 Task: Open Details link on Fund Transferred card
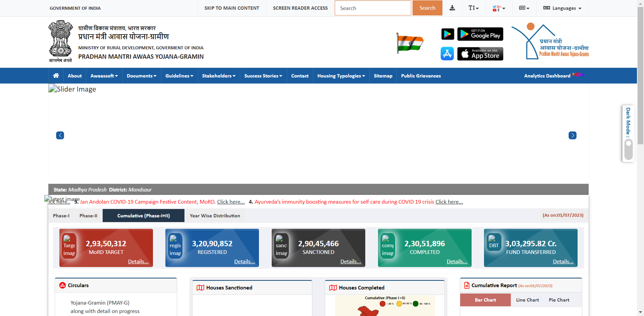click(563, 261)
